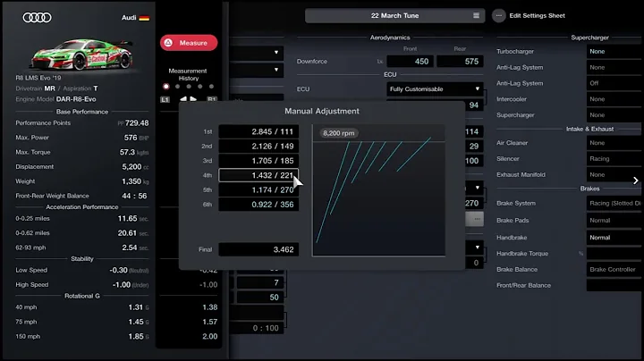Click the list icon on 22 March Tune

coord(476,15)
